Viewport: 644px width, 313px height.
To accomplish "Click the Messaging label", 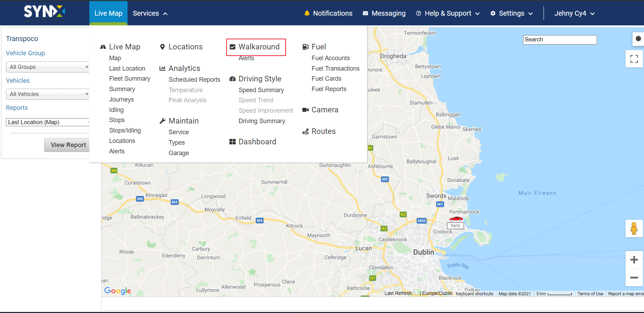I will (x=389, y=13).
